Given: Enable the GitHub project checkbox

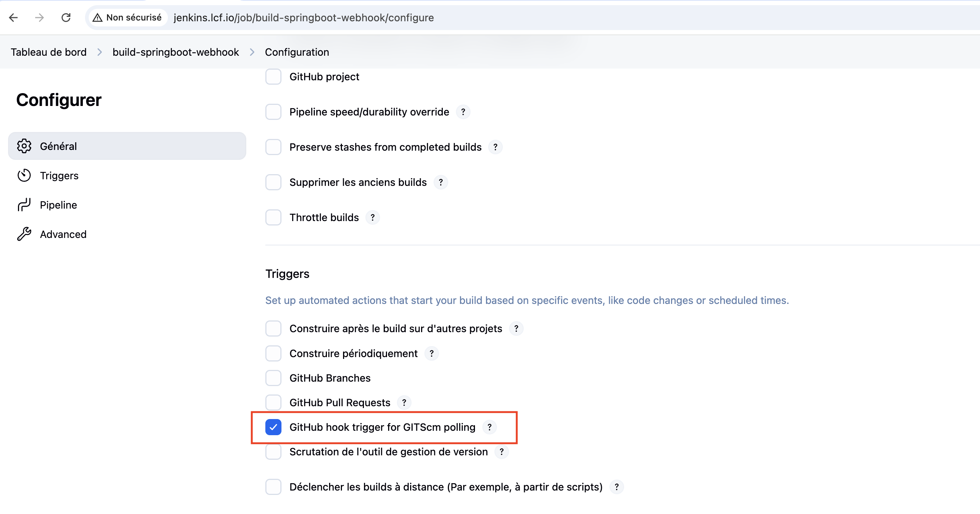Looking at the screenshot, I should point(273,77).
